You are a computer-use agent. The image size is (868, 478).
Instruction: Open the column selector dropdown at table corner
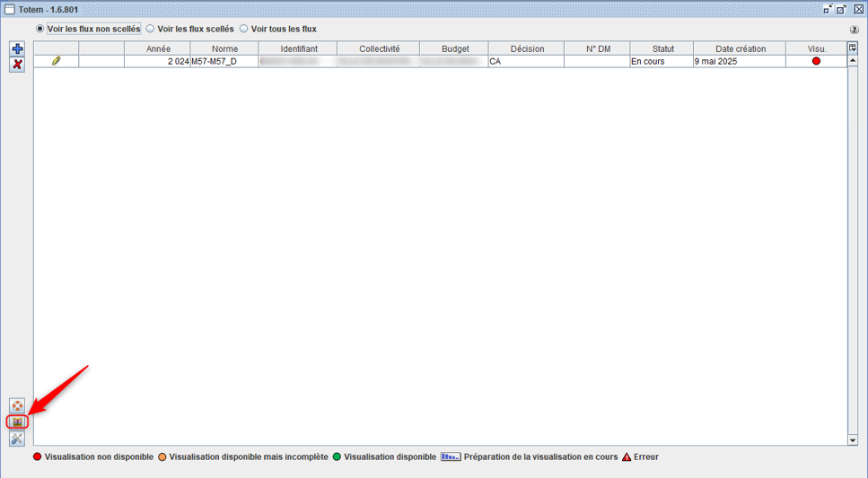[x=853, y=48]
